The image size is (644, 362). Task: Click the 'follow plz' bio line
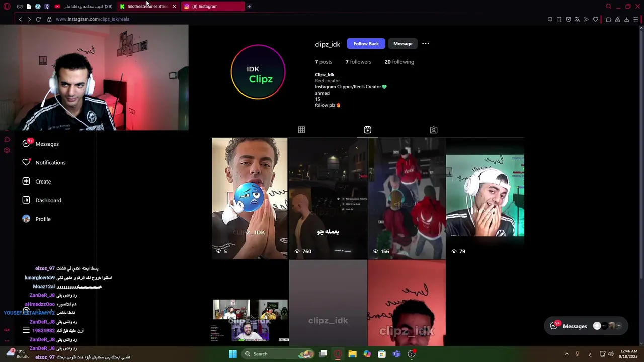pos(328,105)
